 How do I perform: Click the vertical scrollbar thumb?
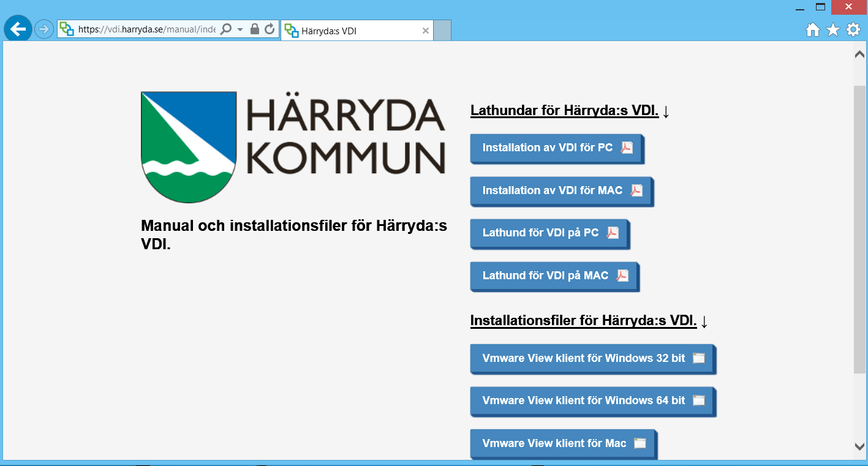[x=859, y=229]
